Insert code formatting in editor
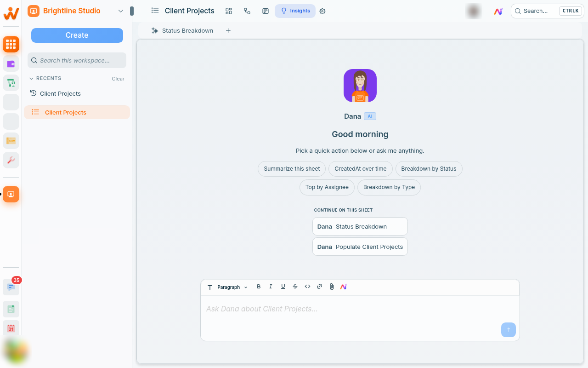Image resolution: width=588 pixels, height=368 pixels. pos(307,287)
